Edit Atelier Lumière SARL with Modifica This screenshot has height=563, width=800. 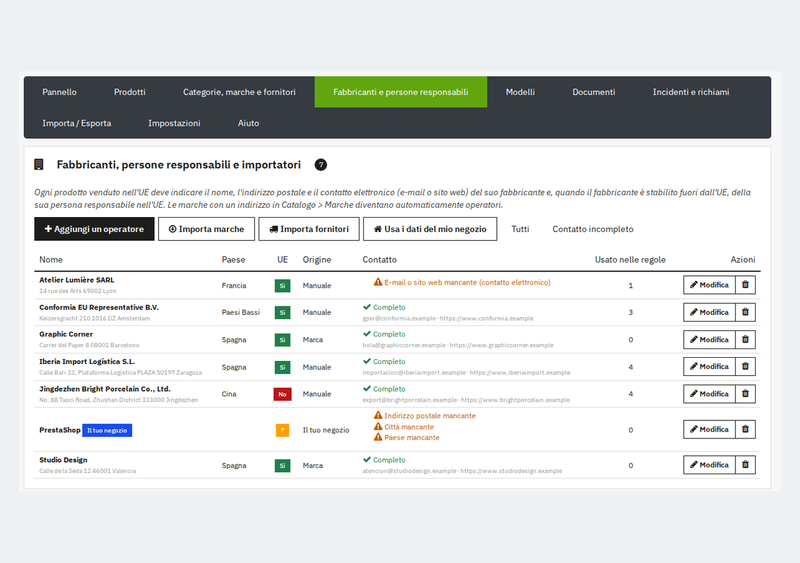pos(709,285)
